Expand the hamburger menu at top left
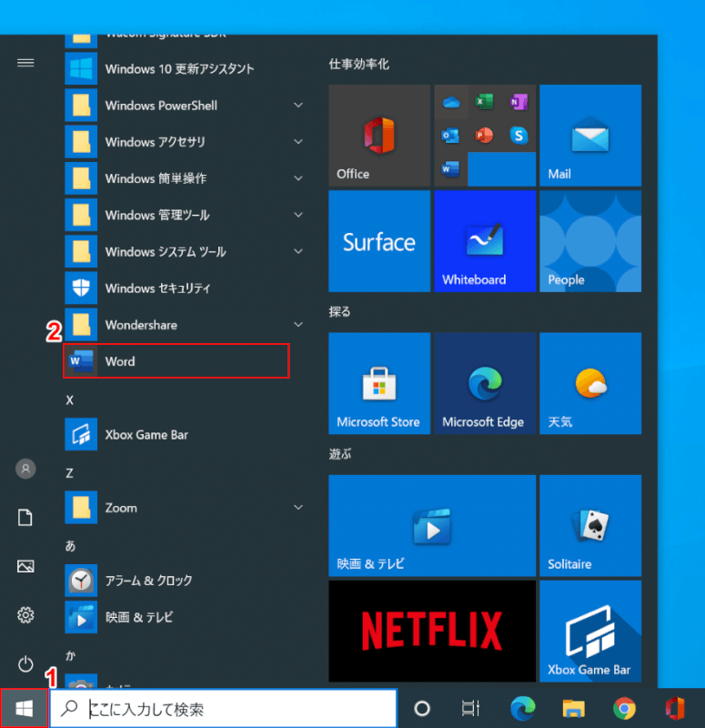The width and height of the screenshot is (705, 728). pos(25,63)
